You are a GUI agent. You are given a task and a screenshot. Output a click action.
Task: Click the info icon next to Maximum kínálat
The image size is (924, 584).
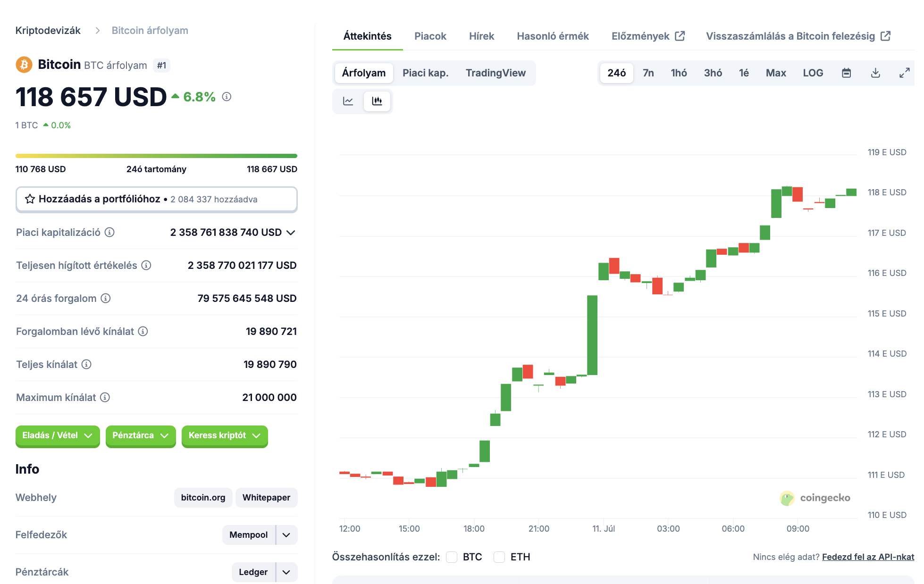click(105, 397)
